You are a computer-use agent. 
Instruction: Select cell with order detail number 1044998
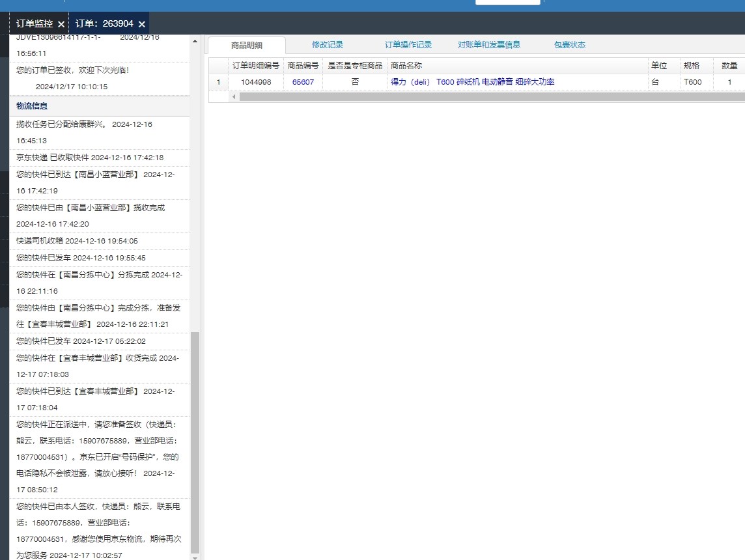click(x=256, y=81)
